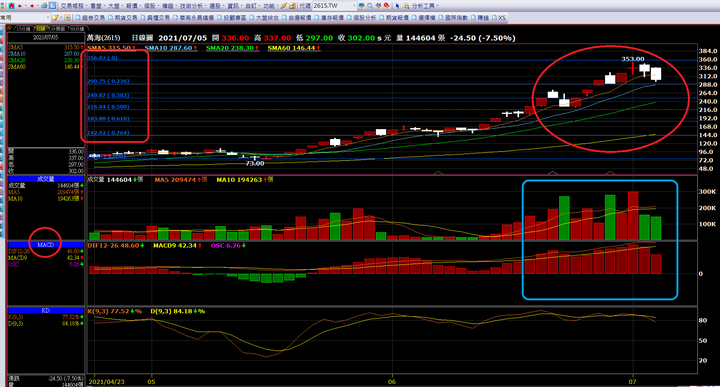The image size is (720, 387).
Task: Click the 73.00 low price label
Action: (x=255, y=163)
